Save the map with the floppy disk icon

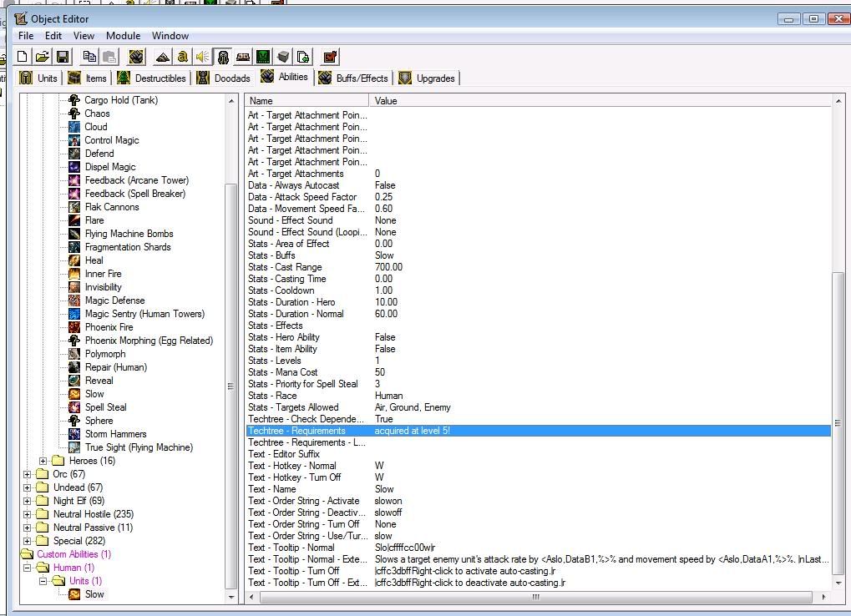tap(63, 57)
